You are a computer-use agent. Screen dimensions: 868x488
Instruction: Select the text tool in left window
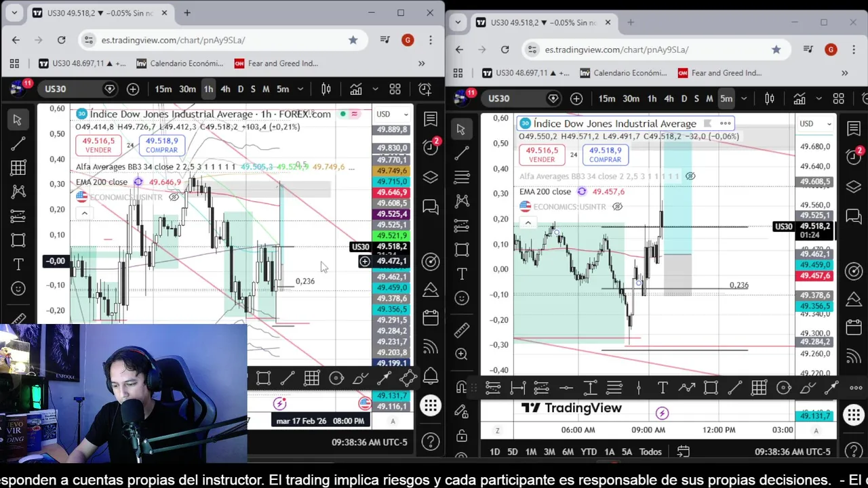(18, 265)
